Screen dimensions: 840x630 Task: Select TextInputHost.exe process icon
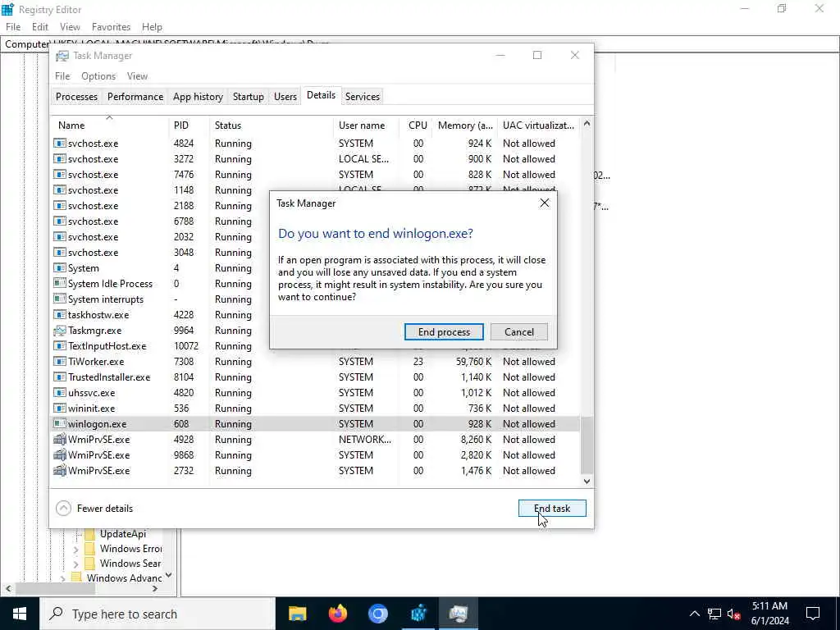coord(60,346)
